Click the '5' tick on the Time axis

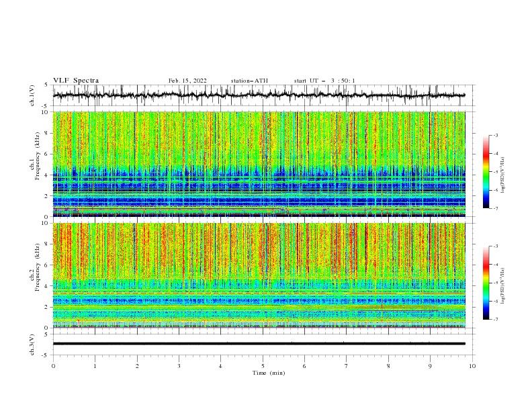[x=263, y=366]
